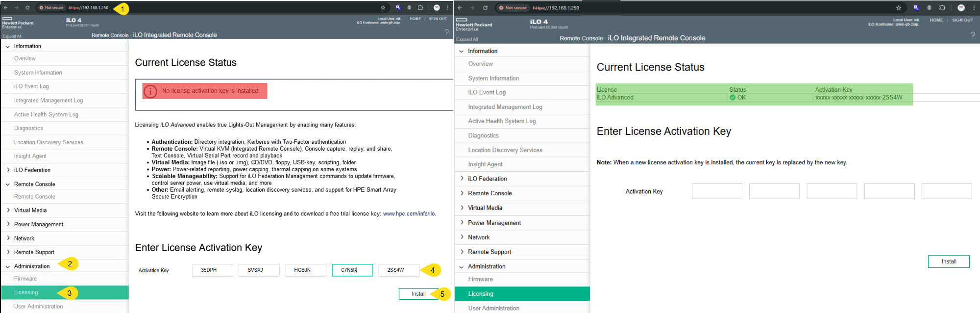Image resolution: width=980 pixels, height=313 pixels.
Task: Go forward in the left browser window
Action: tap(17, 8)
